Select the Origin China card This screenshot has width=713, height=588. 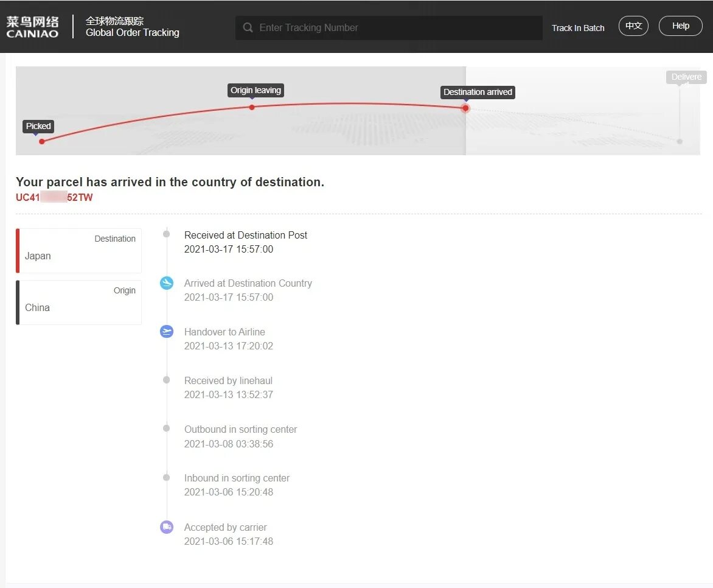coord(78,302)
